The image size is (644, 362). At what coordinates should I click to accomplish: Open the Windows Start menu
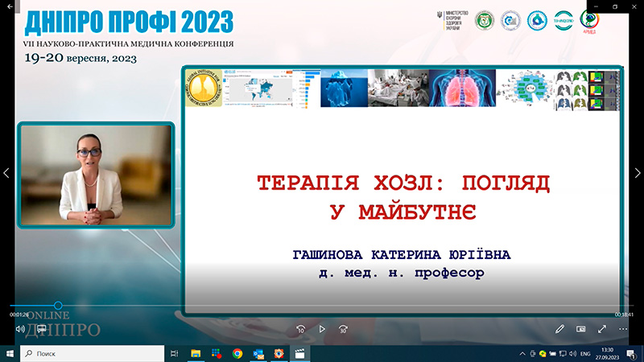[x=10, y=353]
